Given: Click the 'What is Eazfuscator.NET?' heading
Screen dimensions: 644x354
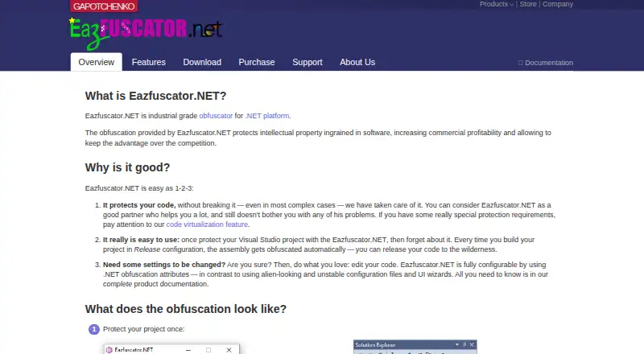Looking at the screenshot, I should [155, 96].
